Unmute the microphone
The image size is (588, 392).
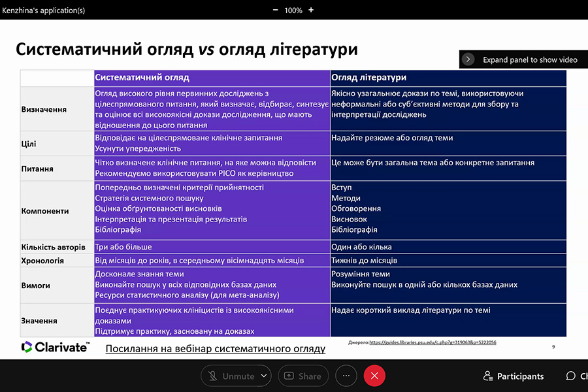[231, 376]
